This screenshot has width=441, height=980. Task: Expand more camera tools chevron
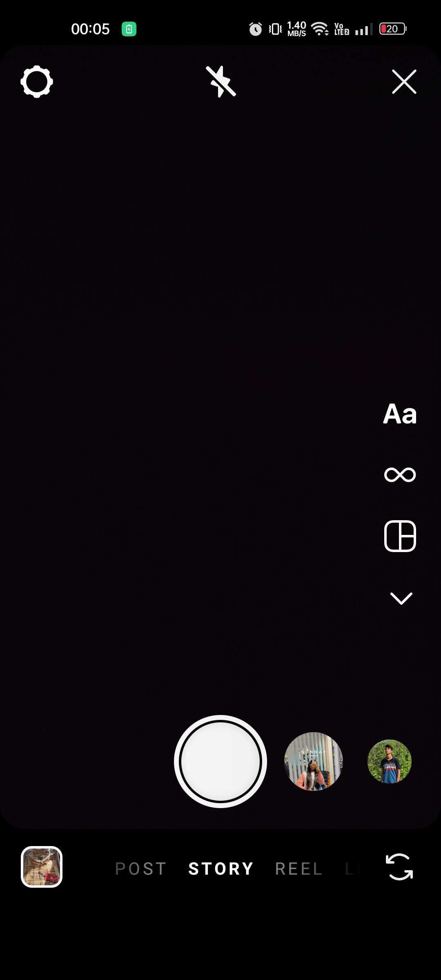[x=401, y=598]
